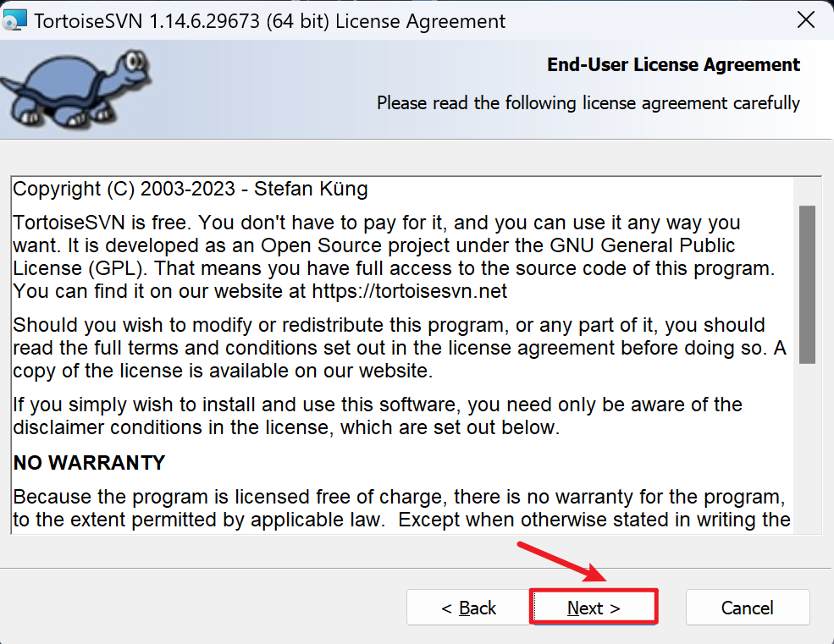Click the End-User License Agreement heading
The width and height of the screenshot is (834, 644).
click(673, 64)
